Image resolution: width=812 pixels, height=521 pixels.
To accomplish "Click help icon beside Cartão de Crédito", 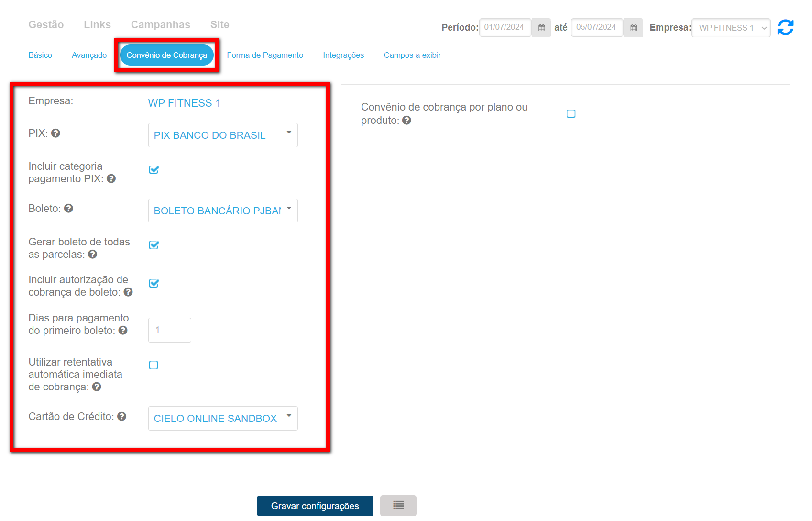I will (121, 416).
